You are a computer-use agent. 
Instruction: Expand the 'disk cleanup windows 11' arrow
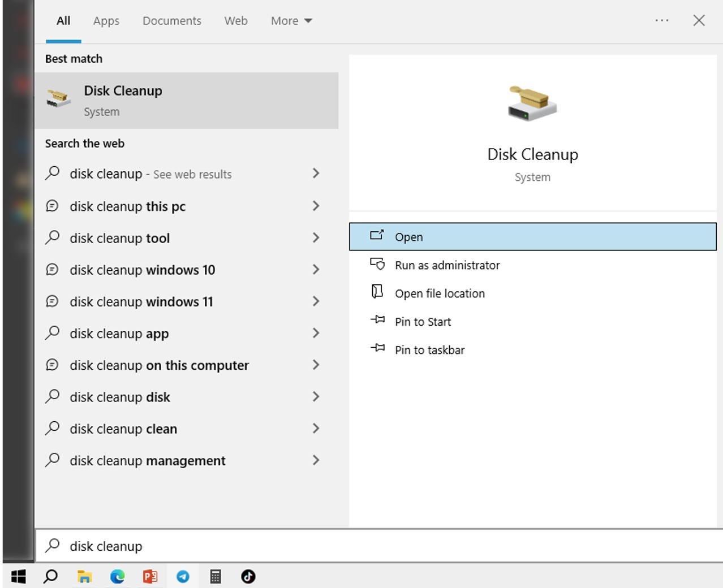[316, 301]
